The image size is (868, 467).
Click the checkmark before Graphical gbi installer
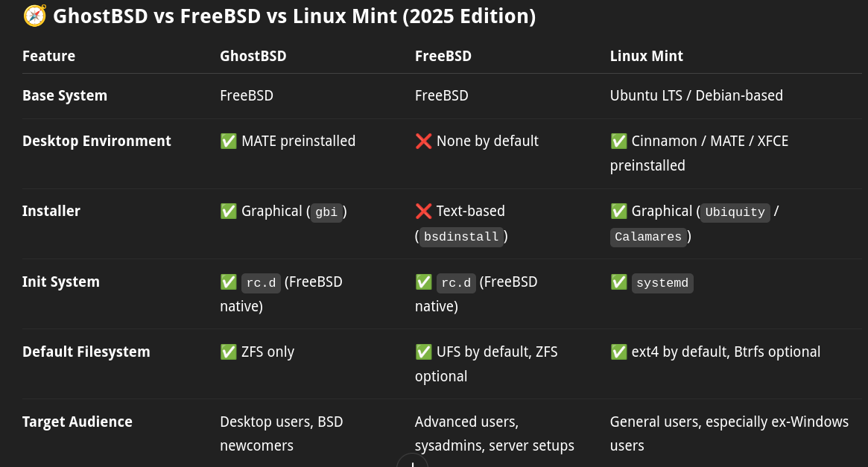point(228,211)
